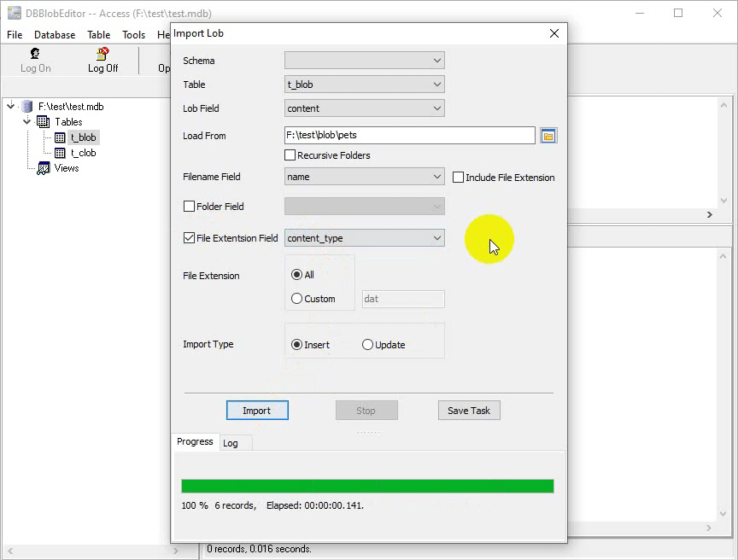The image size is (738, 560).
Task: Click the Load From path field
Action: [x=409, y=136]
